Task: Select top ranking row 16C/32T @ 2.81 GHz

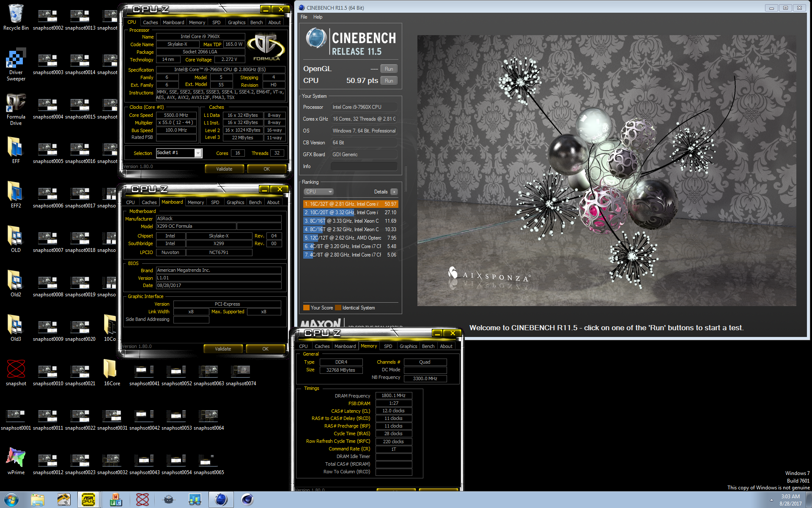Action: coord(350,204)
